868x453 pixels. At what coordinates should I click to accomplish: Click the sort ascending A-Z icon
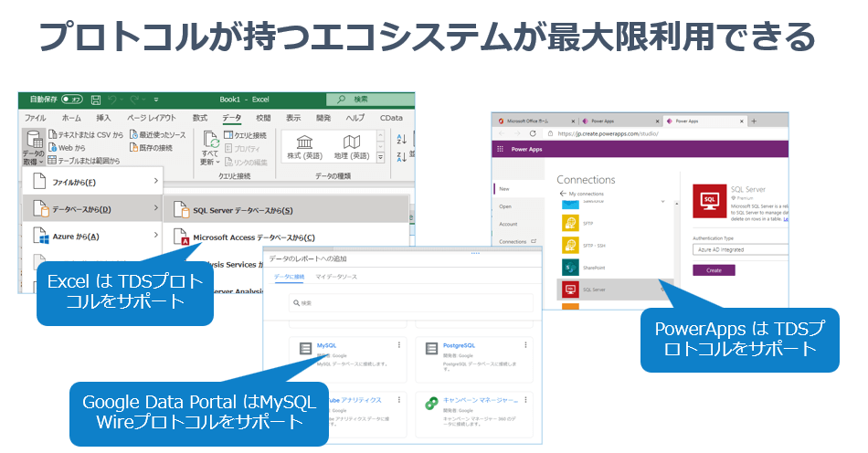point(402,139)
